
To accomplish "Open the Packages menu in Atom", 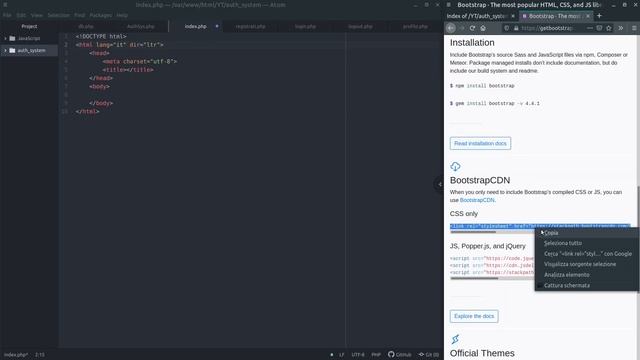I will [x=100, y=15].
